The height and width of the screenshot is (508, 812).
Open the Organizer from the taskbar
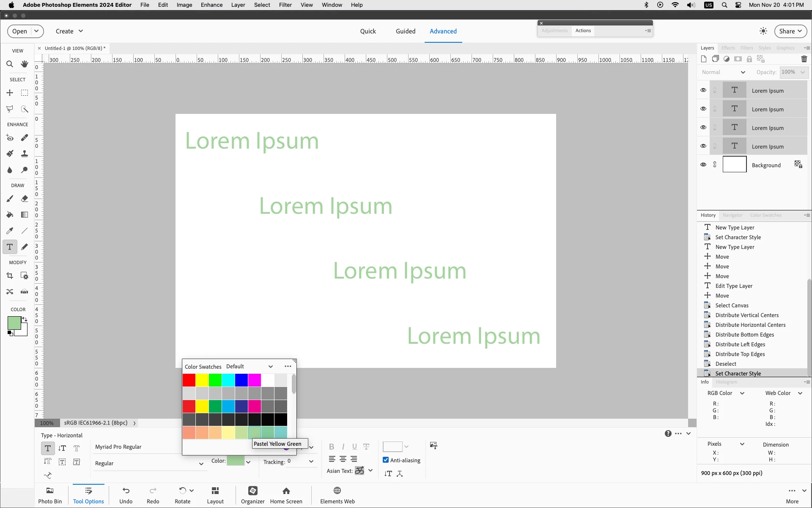pyautogui.click(x=252, y=494)
